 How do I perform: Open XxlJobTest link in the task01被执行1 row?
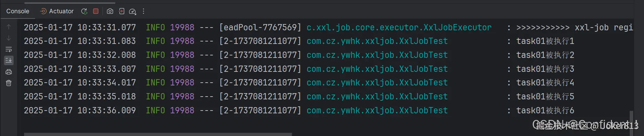(x=377, y=41)
